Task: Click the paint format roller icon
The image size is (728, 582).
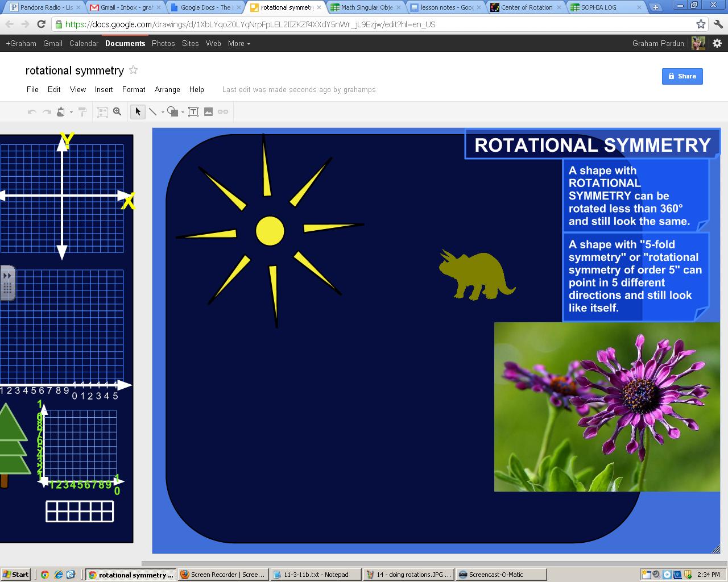Action: (82, 112)
